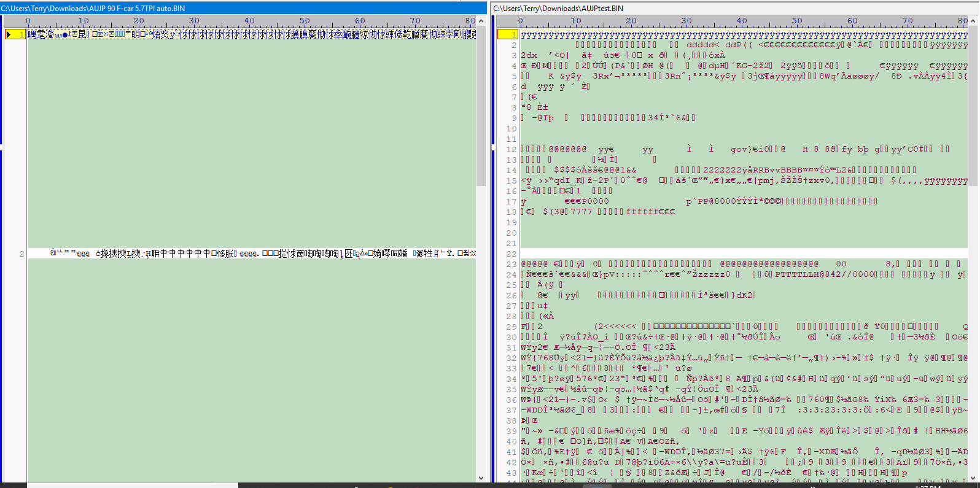Click line number 22 in right pane
This screenshot has width=980, height=488.
click(511, 254)
